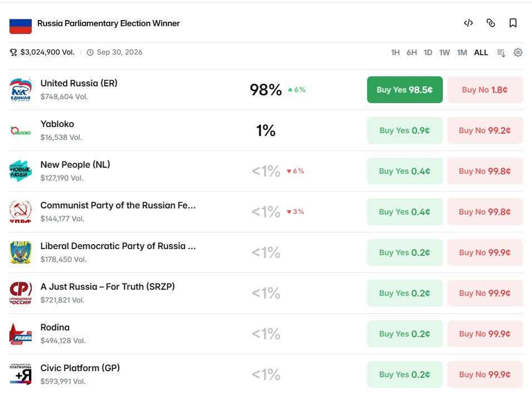The image size is (532, 404).
Task: Select the 1H time range
Action: click(396, 52)
